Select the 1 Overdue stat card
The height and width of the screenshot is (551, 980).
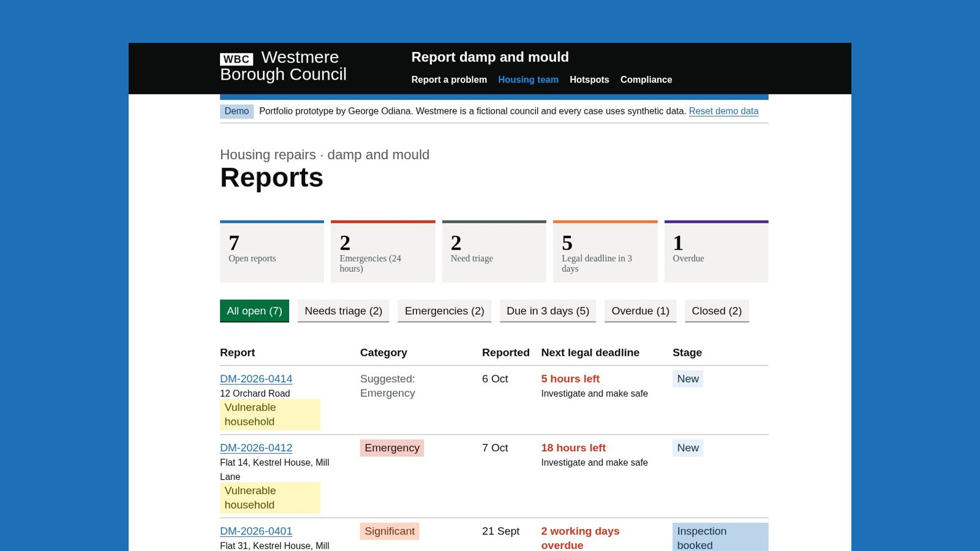click(x=717, y=252)
